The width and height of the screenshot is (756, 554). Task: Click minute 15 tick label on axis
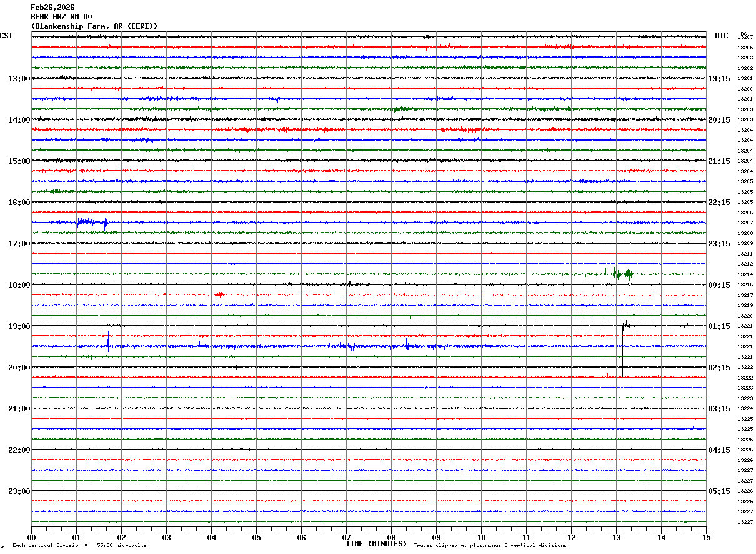pyautogui.click(x=706, y=537)
